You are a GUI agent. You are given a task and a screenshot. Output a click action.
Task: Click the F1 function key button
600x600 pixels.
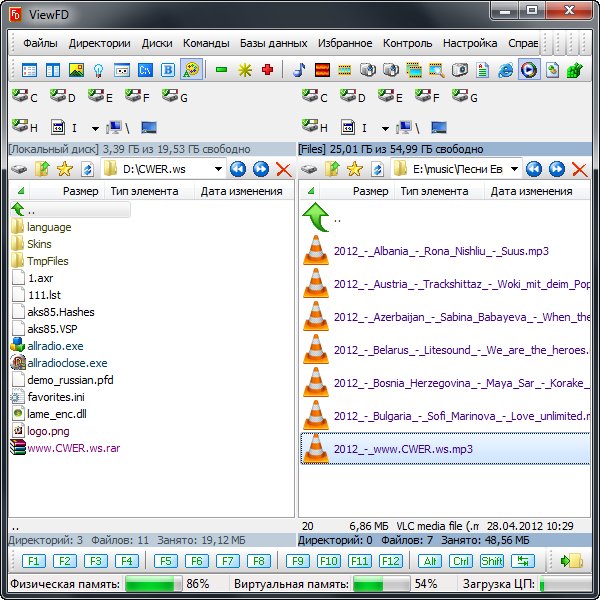pos(34,561)
